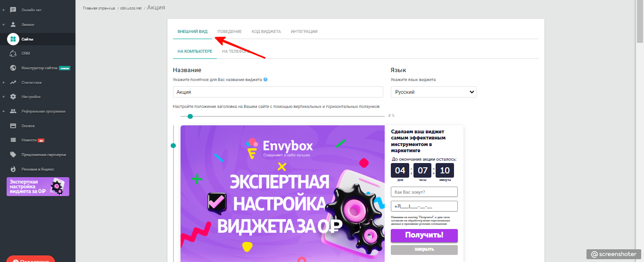This screenshot has width=644, height=262.
Task: Click the red Поддержка button
Action: pyautogui.click(x=31, y=259)
